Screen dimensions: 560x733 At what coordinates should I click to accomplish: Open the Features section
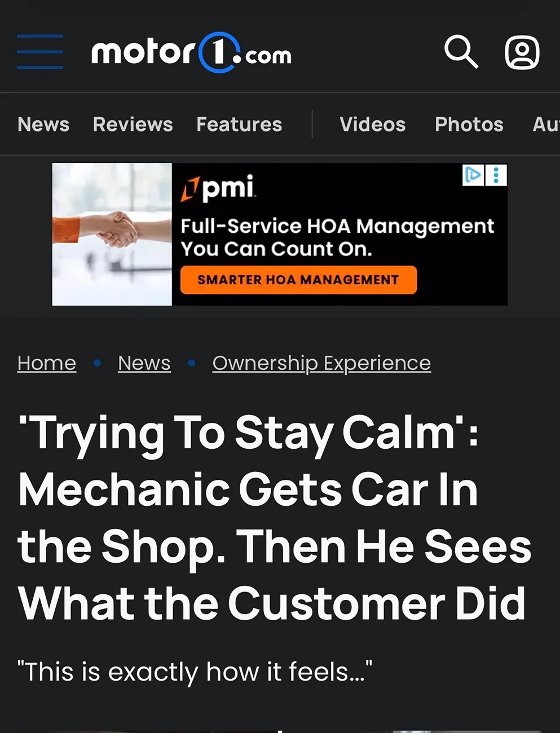coord(239,124)
